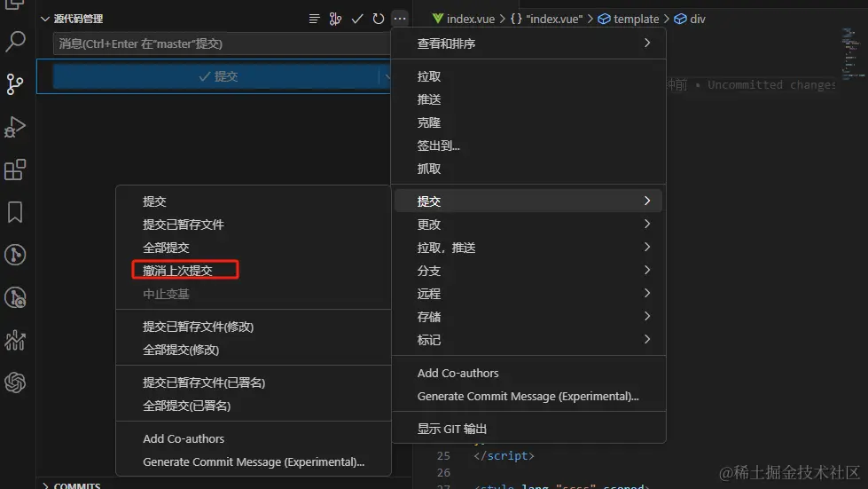The image size is (868, 489).
Task: Open the 拉取，推送 submenu
Action: coord(528,248)
